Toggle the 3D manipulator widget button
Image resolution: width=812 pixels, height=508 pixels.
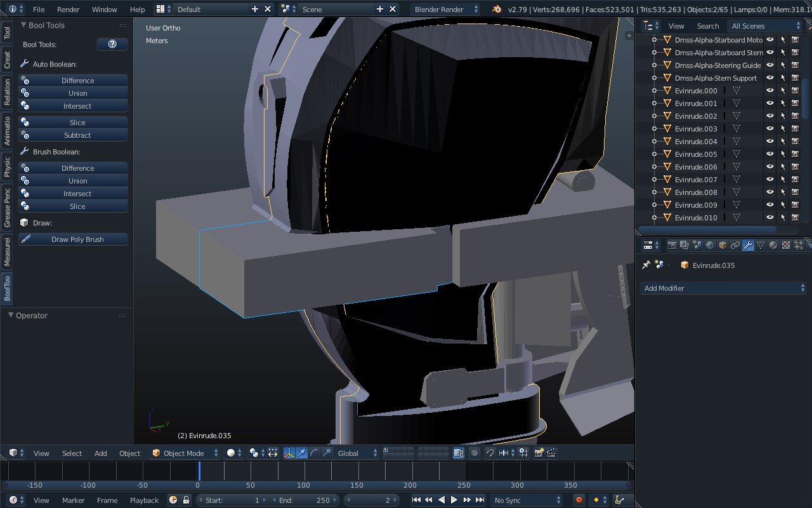pos(289,453)
